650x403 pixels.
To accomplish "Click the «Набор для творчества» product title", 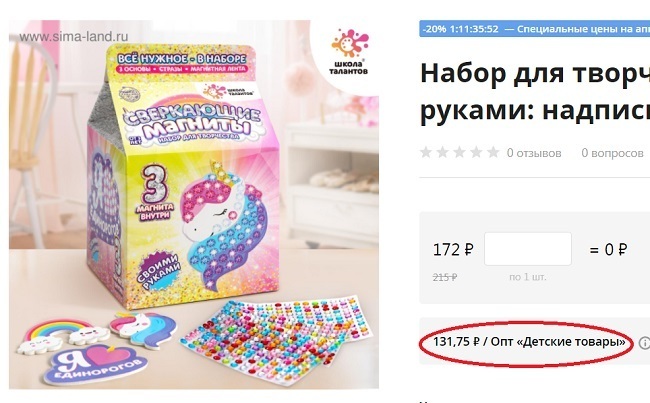I will pos(535,91).
